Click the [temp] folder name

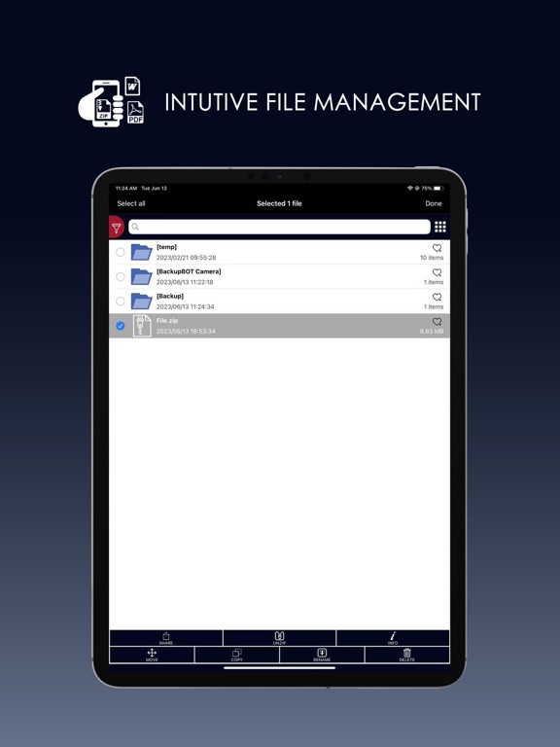(166, 247)
